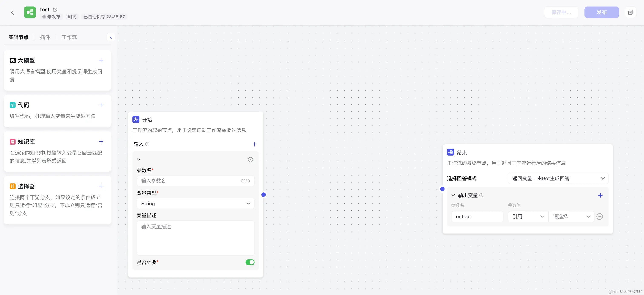Switch to the 插件 tab
Image resolution: width=644 pixels, height=295 pixels.
pyautogui.click(x=45, y=37)
